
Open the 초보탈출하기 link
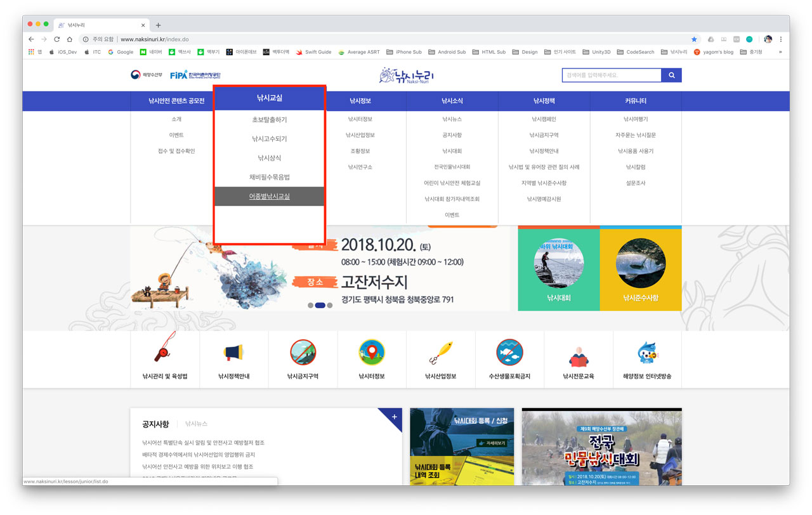click(269, 119)
